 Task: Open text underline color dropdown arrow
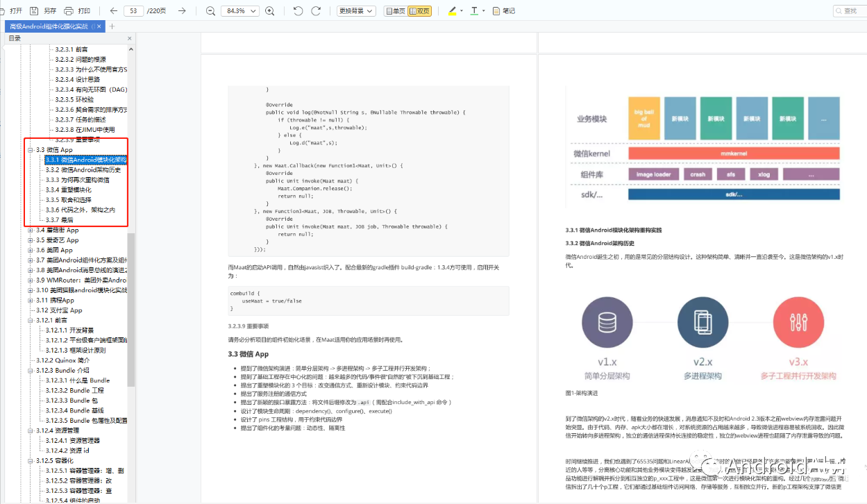(484, 11)
